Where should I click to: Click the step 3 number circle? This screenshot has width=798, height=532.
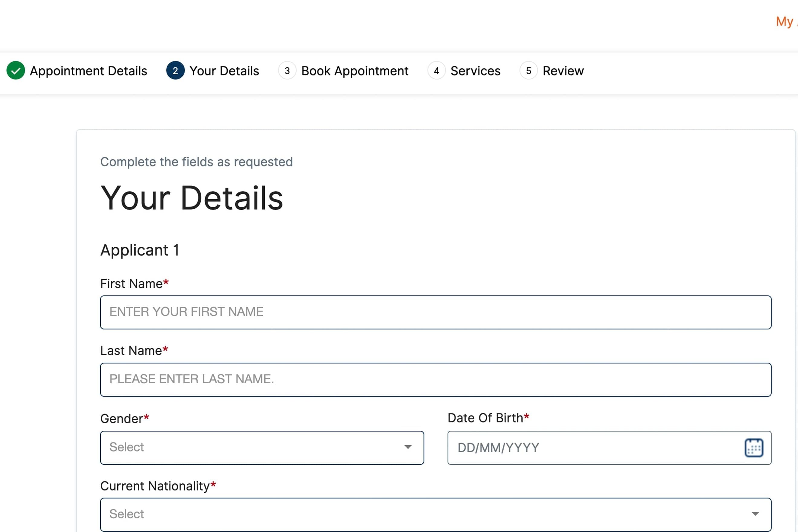point(287,70)
